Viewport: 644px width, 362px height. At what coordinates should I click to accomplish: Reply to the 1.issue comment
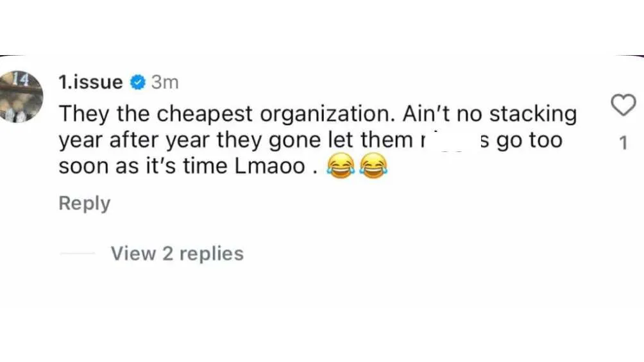[84, 204]
